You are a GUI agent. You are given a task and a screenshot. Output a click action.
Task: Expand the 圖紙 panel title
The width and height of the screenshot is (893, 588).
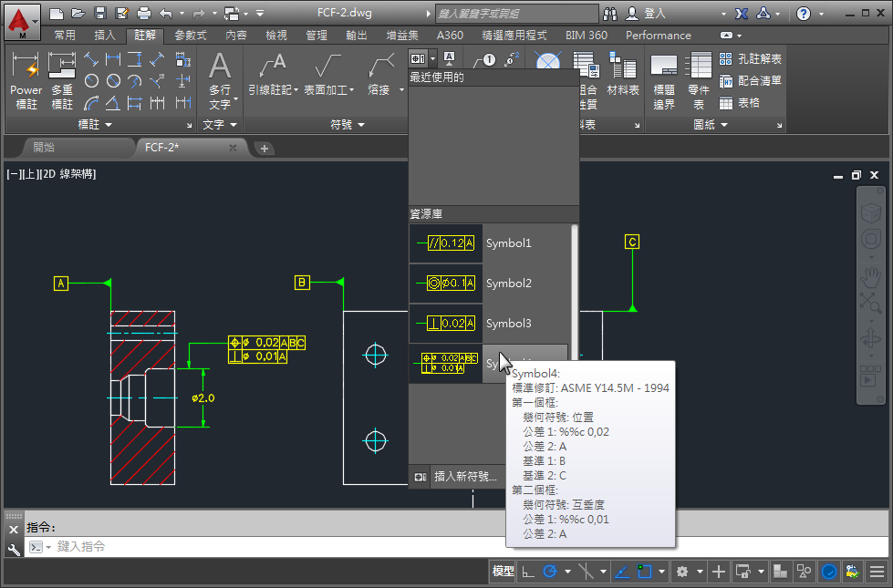(x=711, y=125)
